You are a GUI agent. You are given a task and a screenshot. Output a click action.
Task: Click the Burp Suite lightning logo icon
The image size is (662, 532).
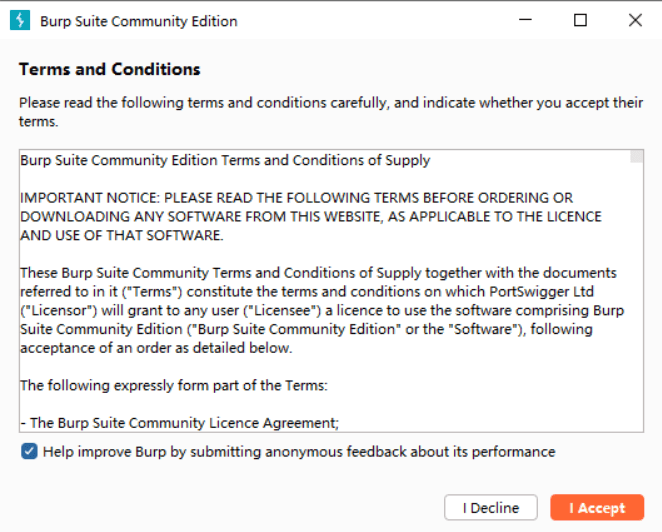tap(20, 21)
